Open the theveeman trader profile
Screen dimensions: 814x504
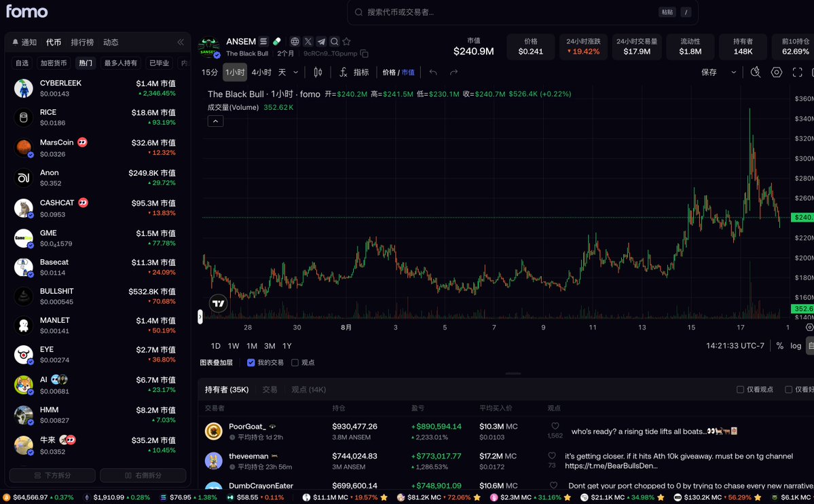click(248, 457)
